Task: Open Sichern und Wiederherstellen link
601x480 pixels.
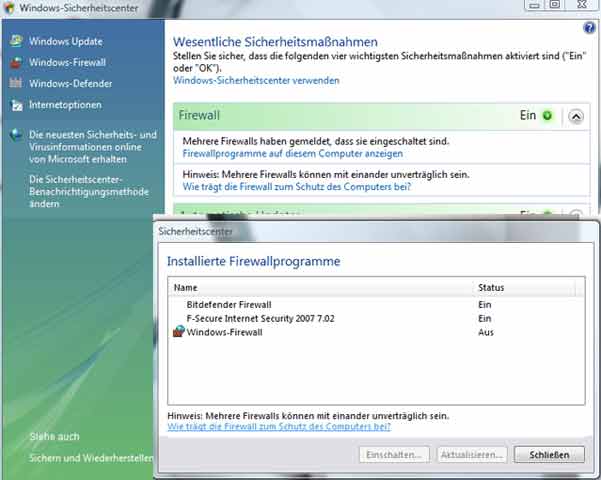Action: (91, 458)
